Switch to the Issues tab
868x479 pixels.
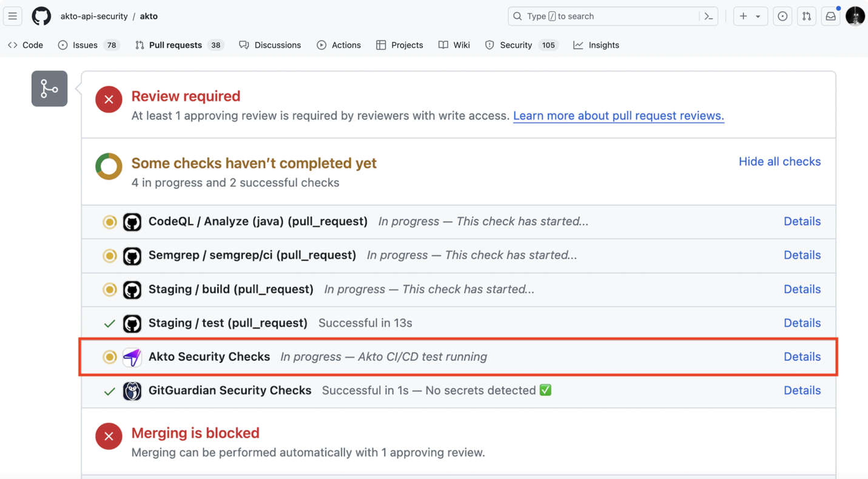coord(89,45)
